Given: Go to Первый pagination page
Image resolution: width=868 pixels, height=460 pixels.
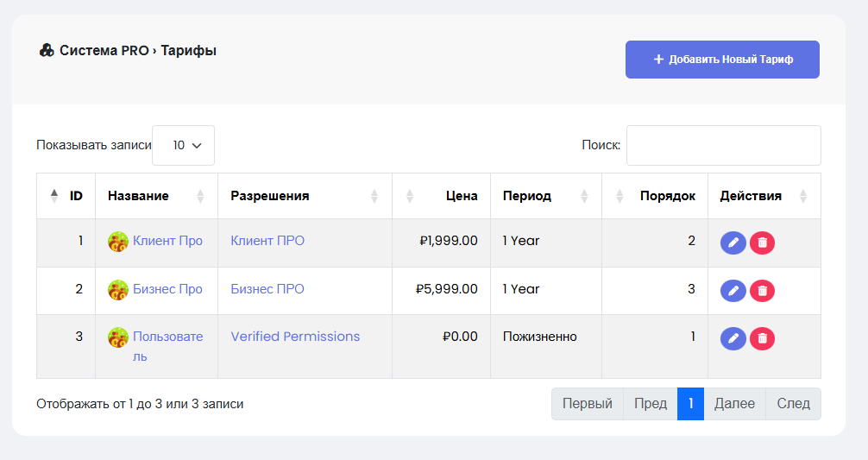Looking at the screenshot, I should pyautogui.click(x=587, y=404).
